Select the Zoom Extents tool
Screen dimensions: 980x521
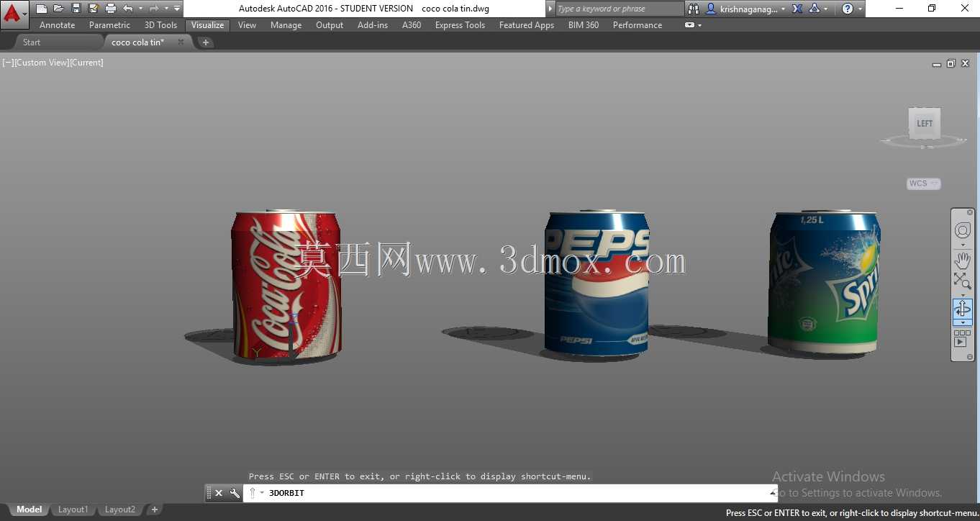coord(963,281)
